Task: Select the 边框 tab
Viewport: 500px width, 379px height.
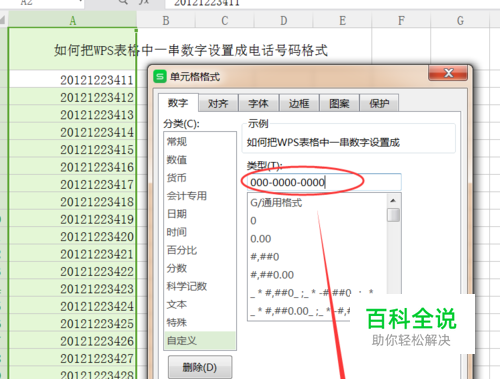Action: [x=299, y=103]
